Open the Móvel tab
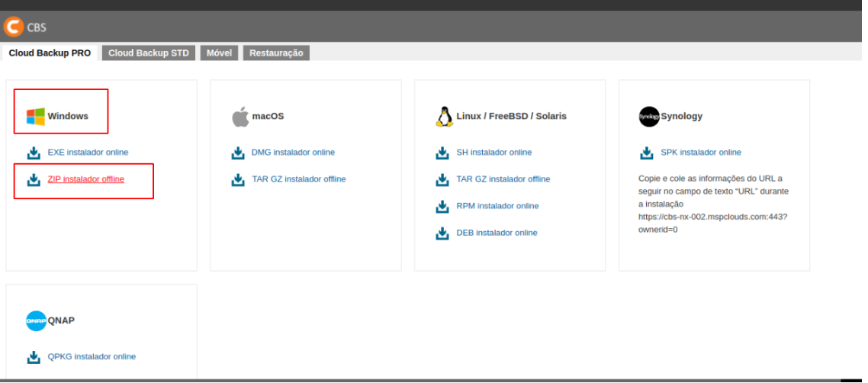This screenshot has width=868, height=383. click(219, 53)
